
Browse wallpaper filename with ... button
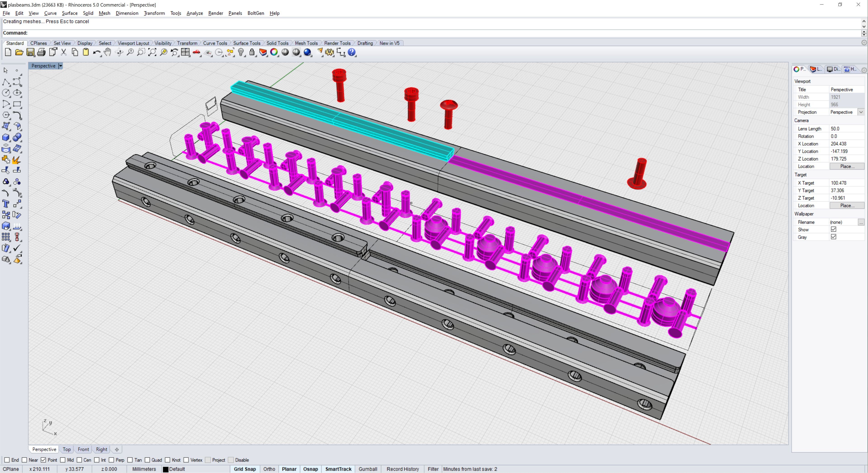point(861,222)
